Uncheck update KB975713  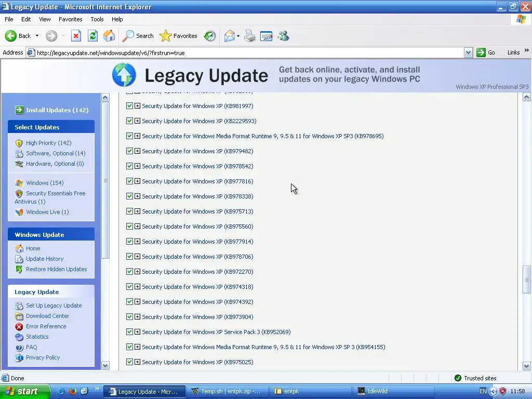pos(129,211)
